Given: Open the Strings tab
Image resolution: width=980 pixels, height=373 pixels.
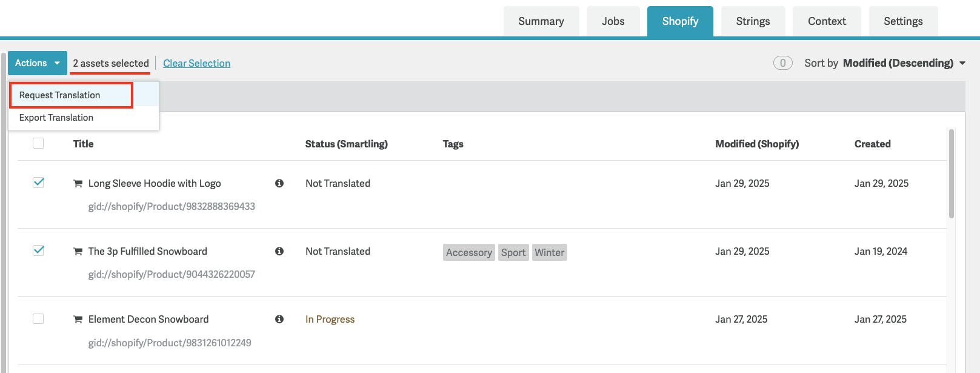Looking at the screenshot, I should (753, 21).
